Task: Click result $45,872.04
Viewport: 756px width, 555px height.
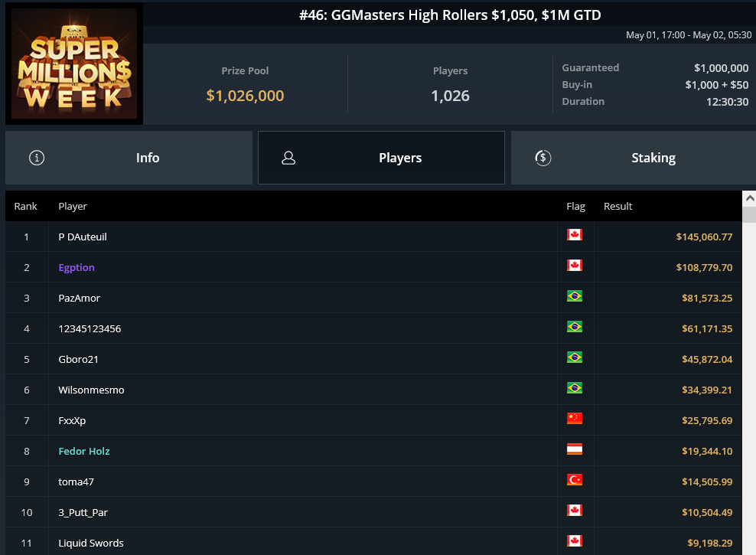Action: click(x=707, y=359)
